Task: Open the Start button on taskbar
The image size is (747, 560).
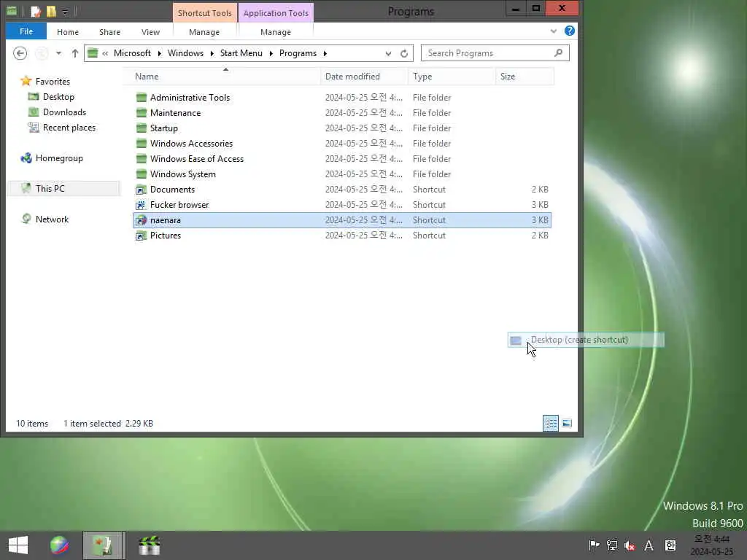Action: [x=18, y=545]
